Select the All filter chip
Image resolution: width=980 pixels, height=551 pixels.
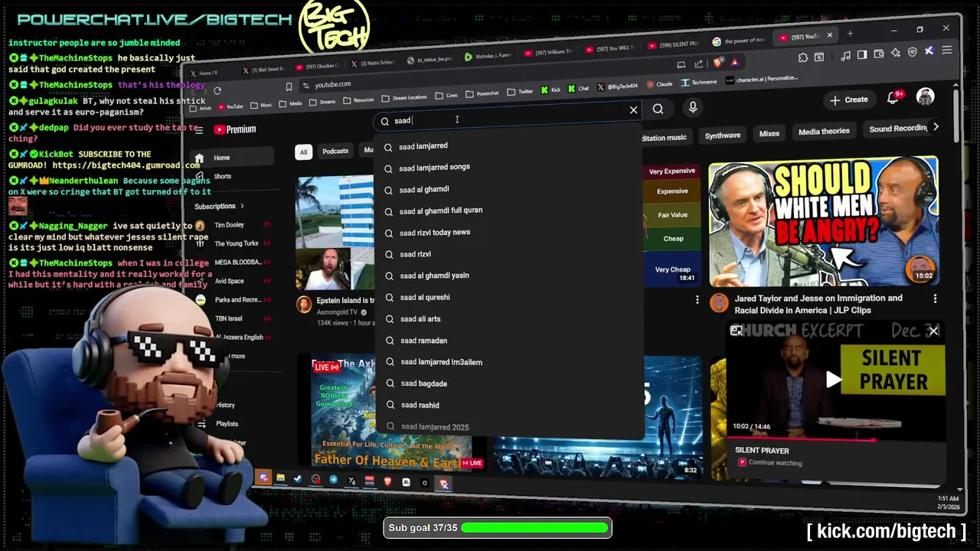(303, 152)
